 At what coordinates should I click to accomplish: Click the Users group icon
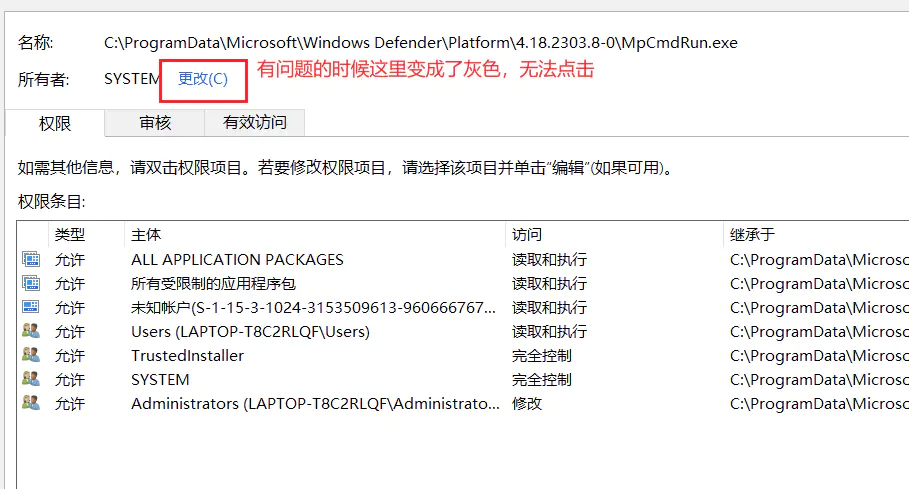pos(31,331)
